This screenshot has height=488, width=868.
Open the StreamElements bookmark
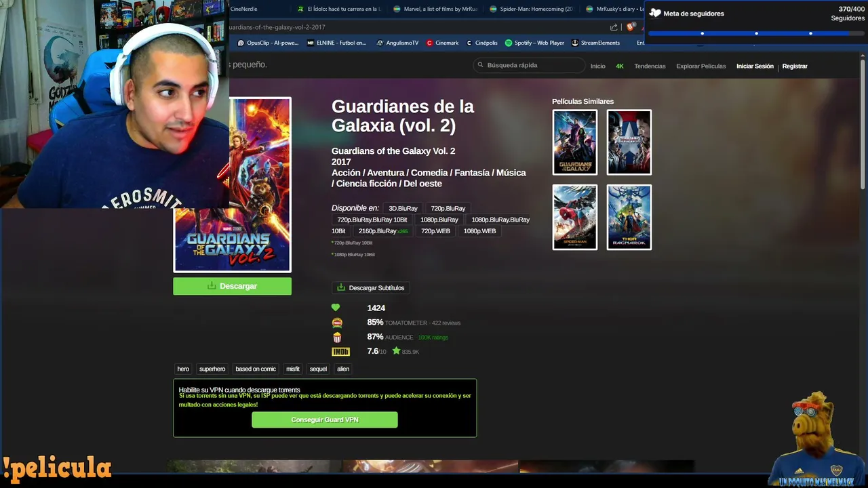click(x=596, y=43)
